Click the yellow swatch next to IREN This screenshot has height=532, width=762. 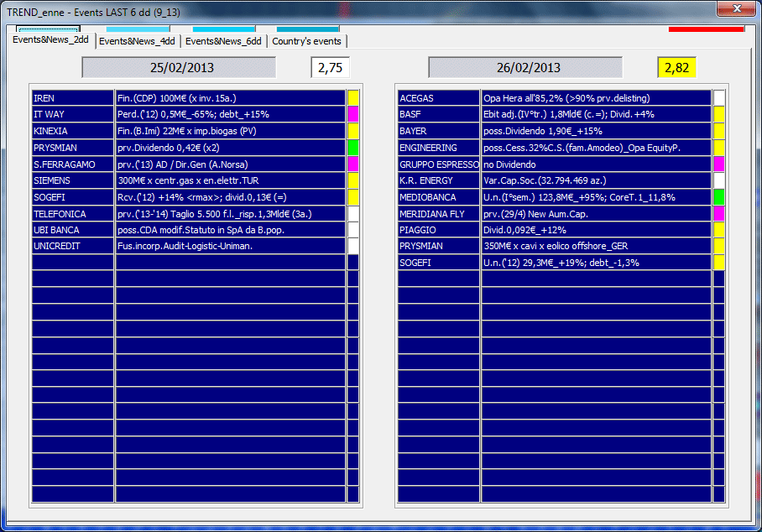click(353, 97)
